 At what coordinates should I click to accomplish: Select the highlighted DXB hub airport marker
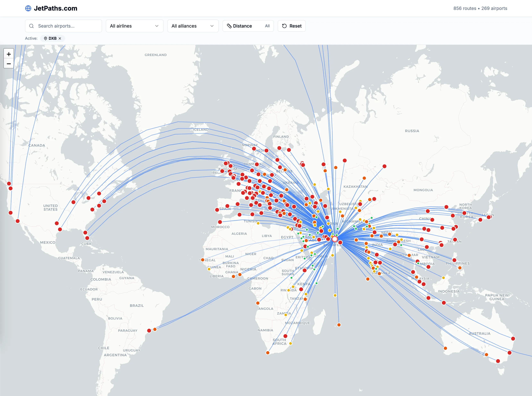(x=335, y=239)
